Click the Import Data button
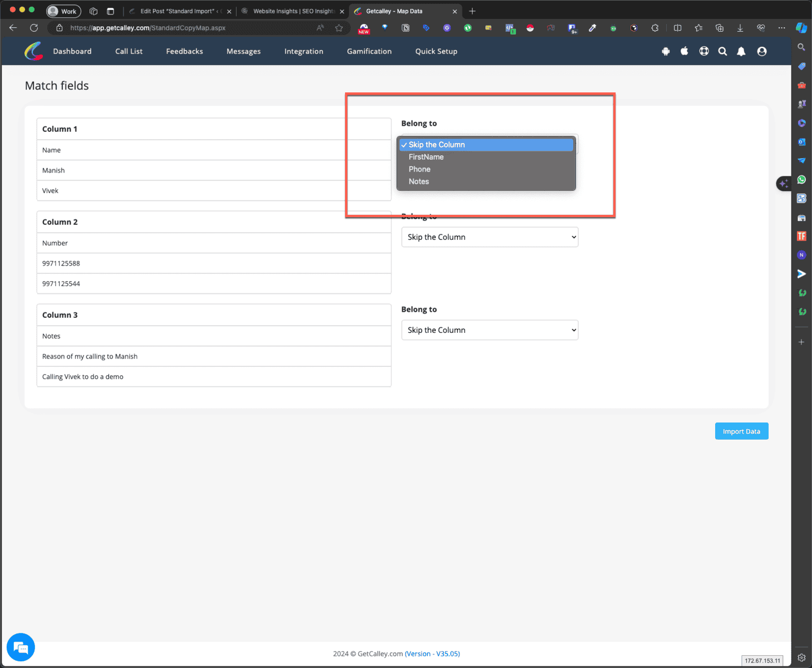Viewport: 812px width, 668px height. click(x=741, y=431)
